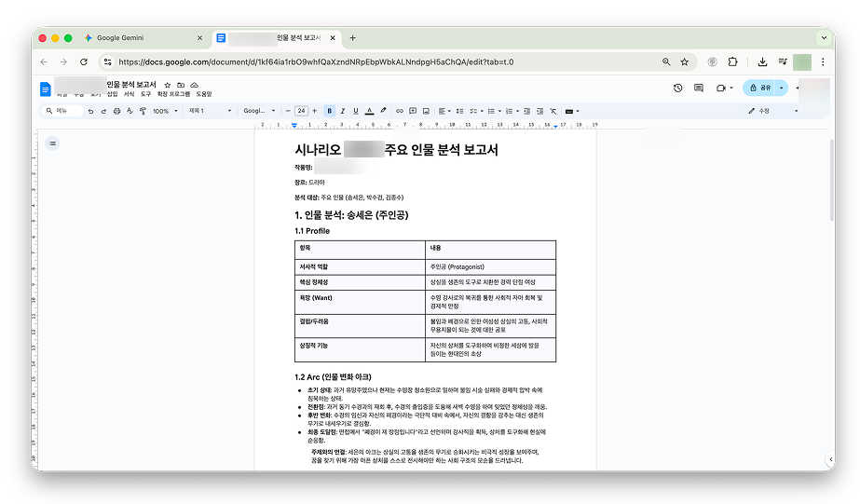Image resolution: width=860 pixels, height=504 pixels.
Task: Open the 확장 프로그램 menu
Action: 173,94
